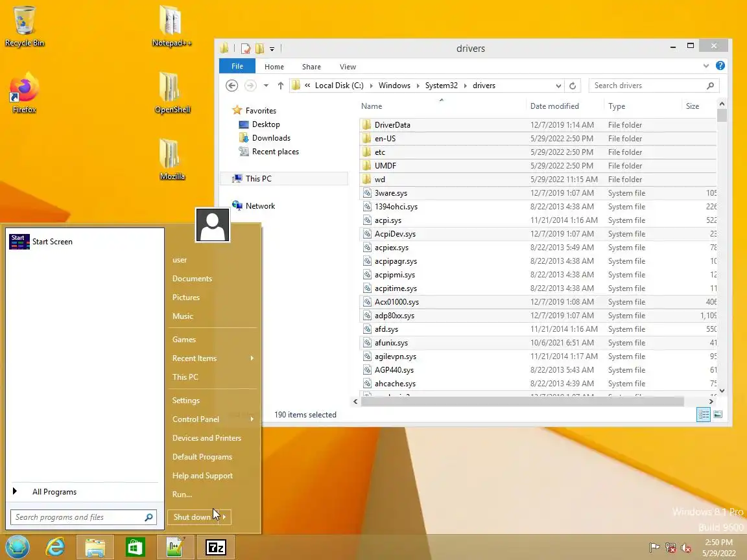Click Properties icon in quick access toolbar
The width and height of the screenshot is (747, 560).
pos(246,49)
